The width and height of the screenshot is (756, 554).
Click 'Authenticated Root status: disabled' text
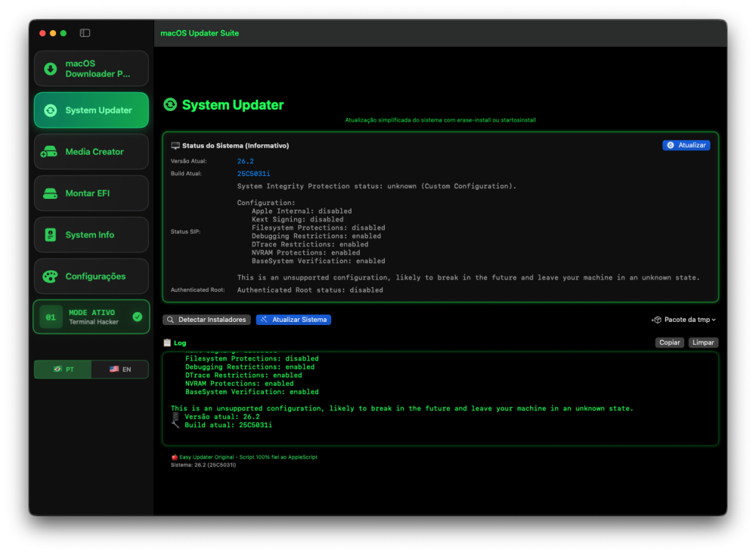[x=310, y=289]
